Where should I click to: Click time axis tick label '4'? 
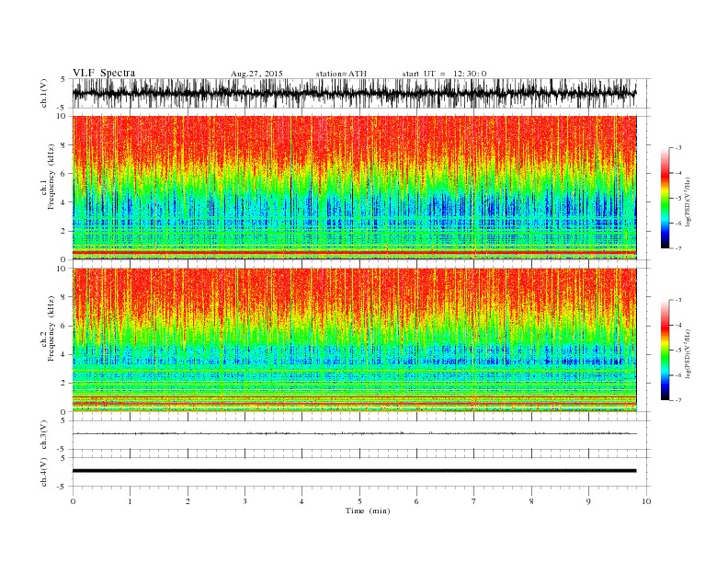(301, 501)
